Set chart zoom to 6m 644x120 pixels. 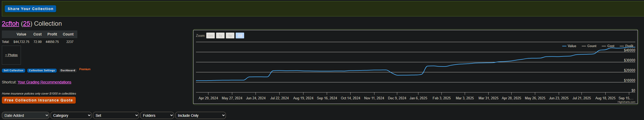click(x=211, y=35)
